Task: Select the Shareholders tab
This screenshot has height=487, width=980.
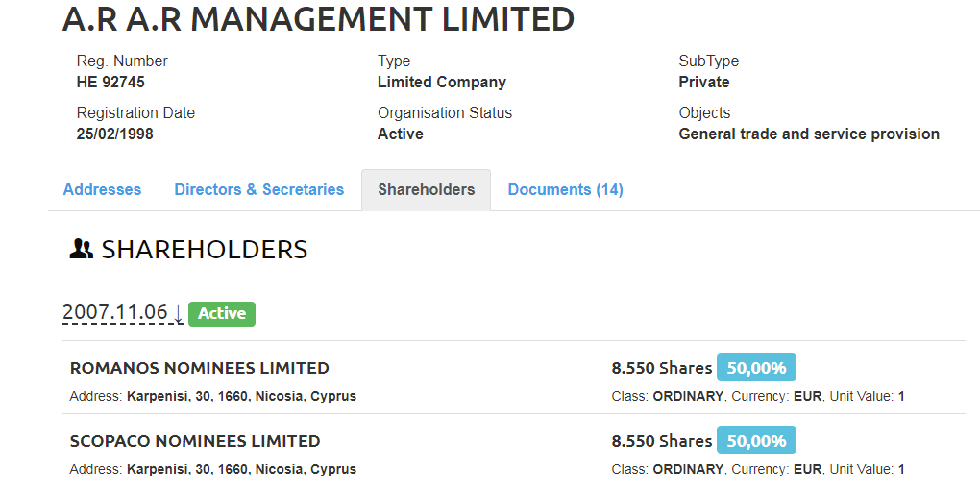Action: [426, 190]
